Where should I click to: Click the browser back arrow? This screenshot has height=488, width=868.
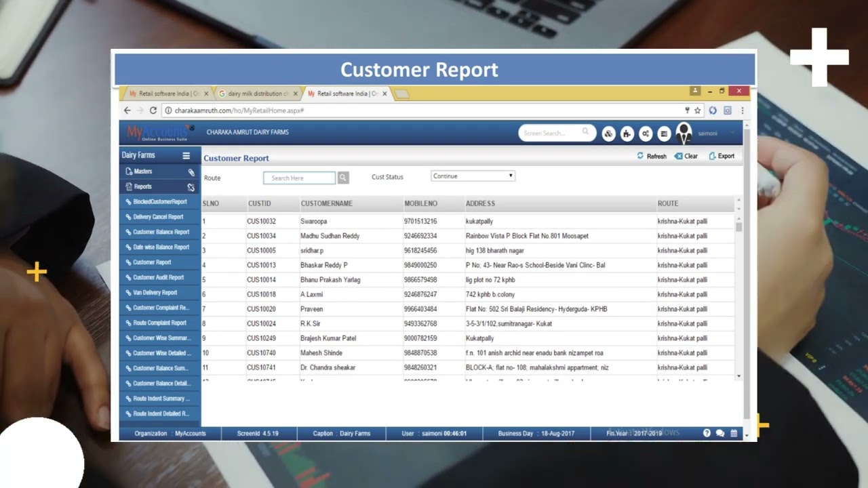click(x=127, y=110)
